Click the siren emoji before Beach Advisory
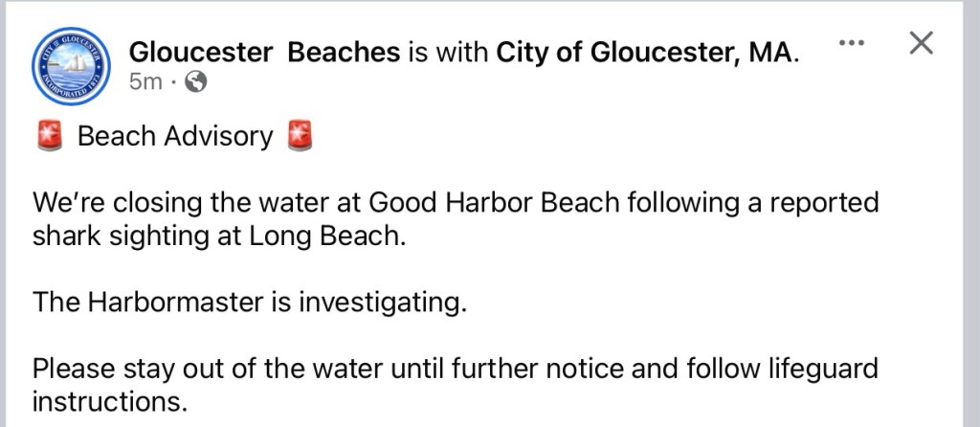Viewport: 980px width, 427px height. point(50,137)
